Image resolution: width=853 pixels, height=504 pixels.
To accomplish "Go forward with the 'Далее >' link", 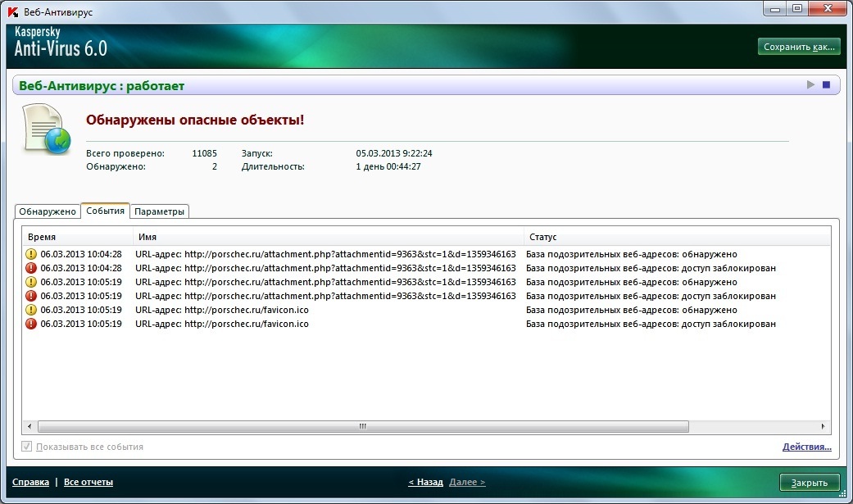I will click(467, 482).
